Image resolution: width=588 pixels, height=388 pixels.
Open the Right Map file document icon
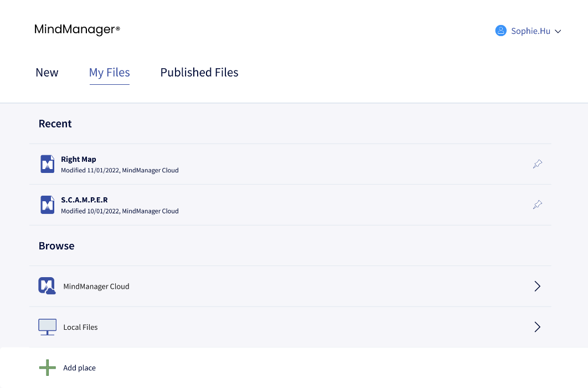point(47,164)
